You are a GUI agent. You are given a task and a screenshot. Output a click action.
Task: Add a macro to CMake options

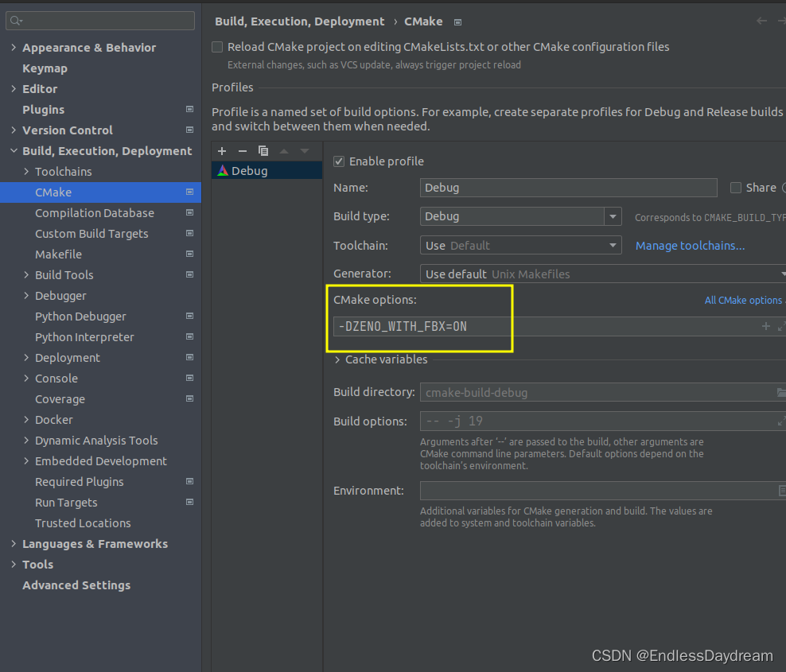764,326
